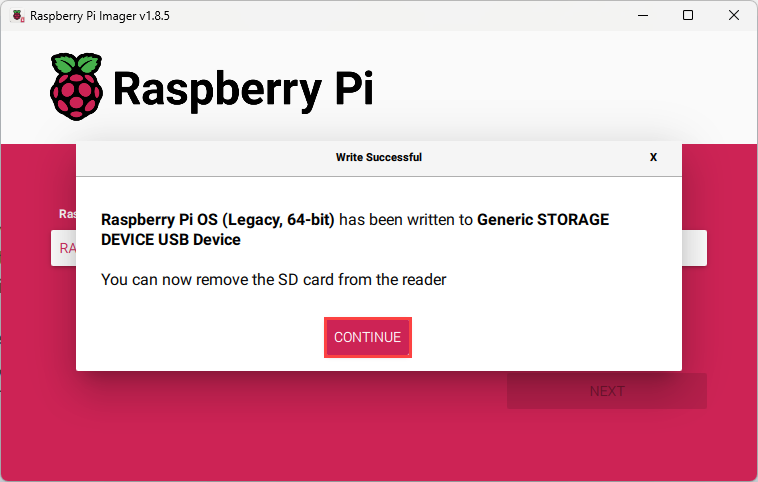Minimize the Raspberry Pi Imager window
The width and height of the screenshot is (758, 482).
pos(642,16)
